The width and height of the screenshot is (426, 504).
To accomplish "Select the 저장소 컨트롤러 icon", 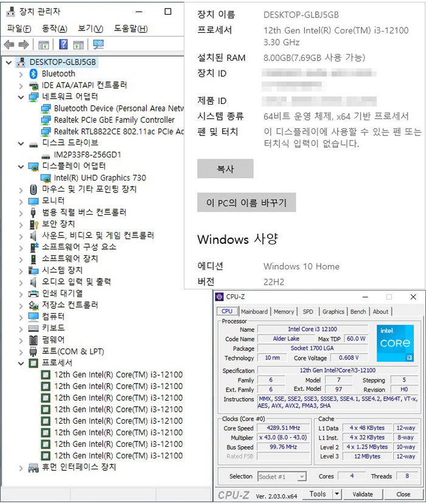I will tap(33, 305).
